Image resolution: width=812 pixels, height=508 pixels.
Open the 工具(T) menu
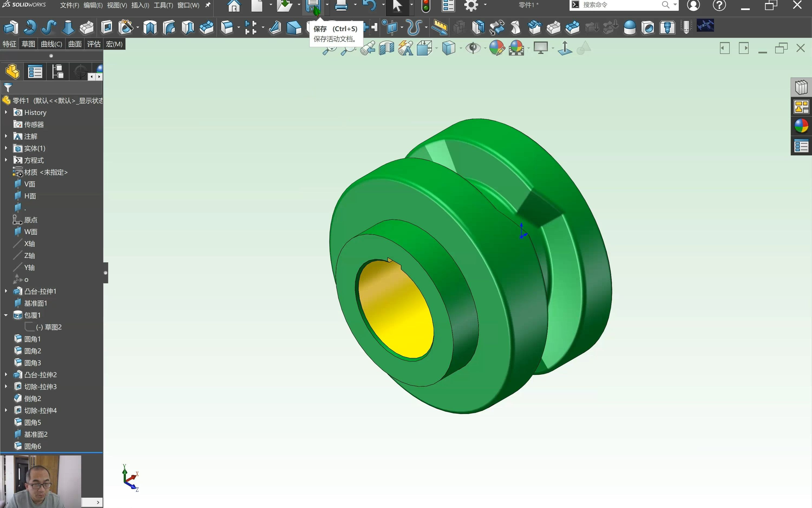163,5
